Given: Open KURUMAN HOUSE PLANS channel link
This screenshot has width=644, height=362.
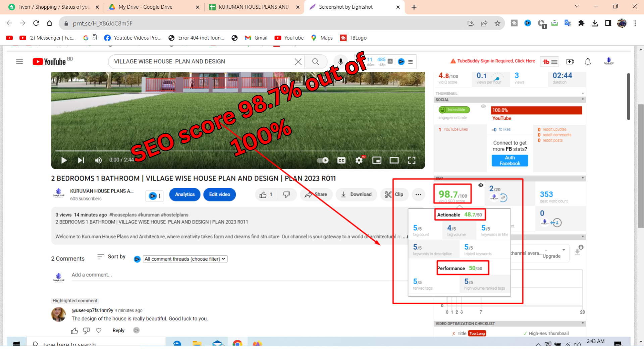Looking at the screenshot, I should click(x=102, y=191).
